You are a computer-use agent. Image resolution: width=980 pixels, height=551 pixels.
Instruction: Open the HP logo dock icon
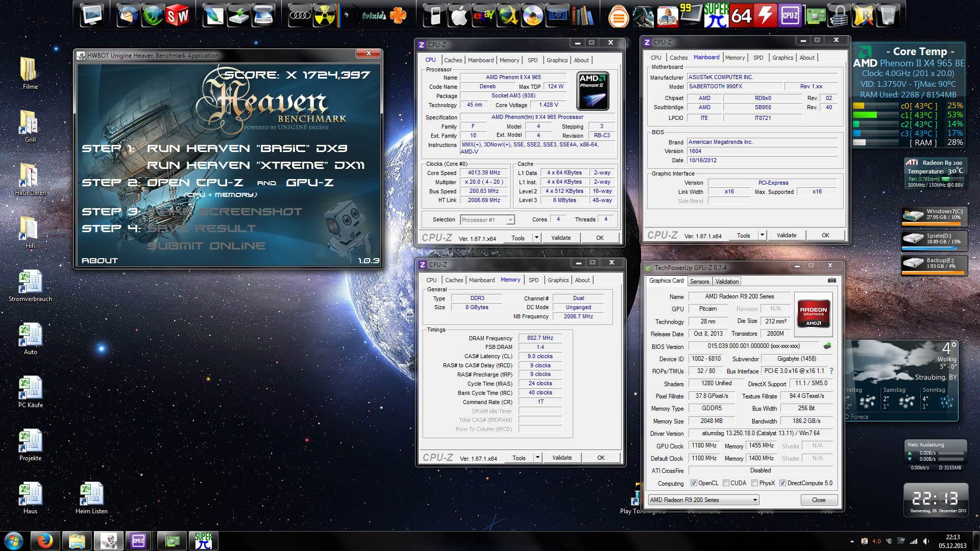tap(558, 15)
